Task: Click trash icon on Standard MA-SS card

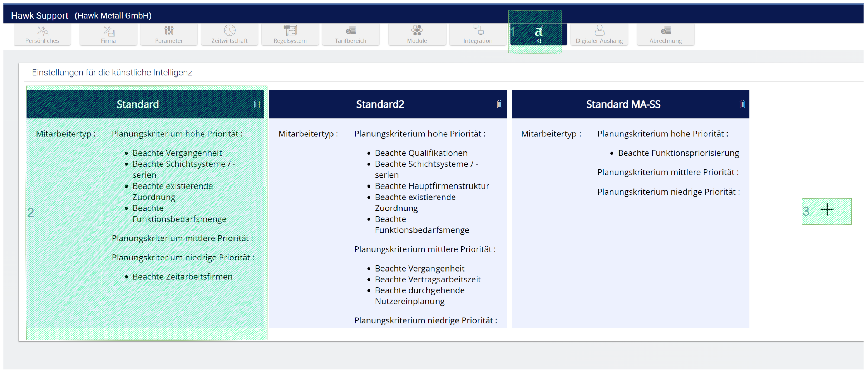Action: (742, 104)
